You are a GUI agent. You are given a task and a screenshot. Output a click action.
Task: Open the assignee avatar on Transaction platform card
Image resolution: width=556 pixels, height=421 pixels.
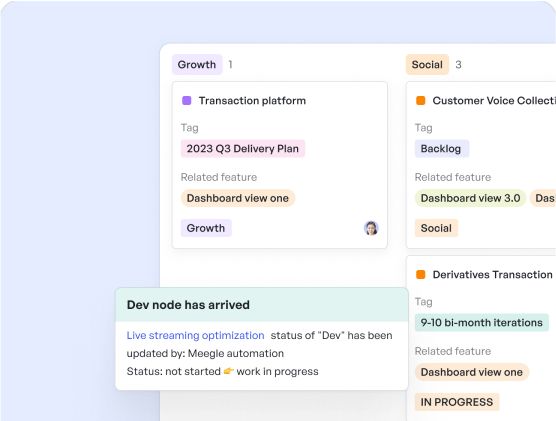pyautogui.click(x=371, y=228)
